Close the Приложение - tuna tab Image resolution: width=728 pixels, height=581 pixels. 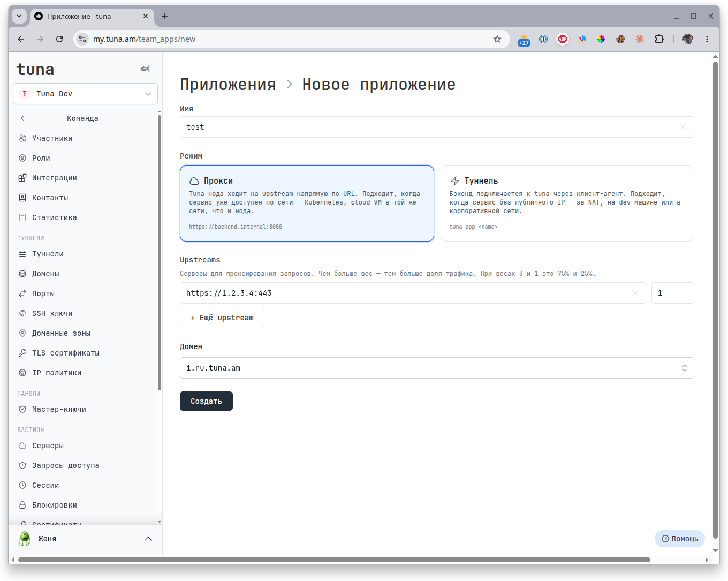coord(146,16)
